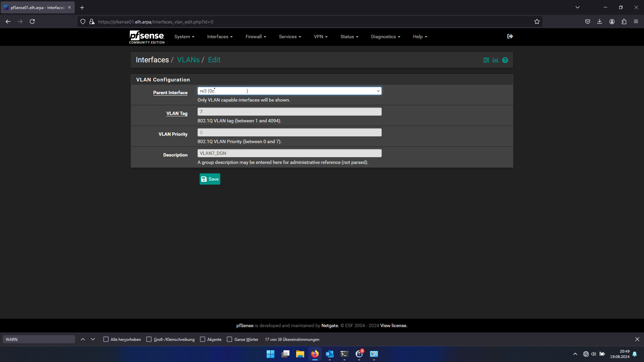Screen dimensions: 644x362
Task: Open File Explorer from taskbar
Action: pyautogui.click(x=300, y=354)
